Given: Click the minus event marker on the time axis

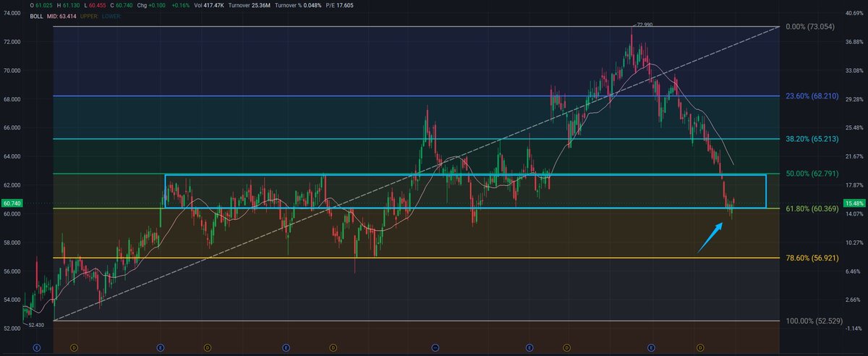Looking at the screenshot, I should (x=435, y=347).
